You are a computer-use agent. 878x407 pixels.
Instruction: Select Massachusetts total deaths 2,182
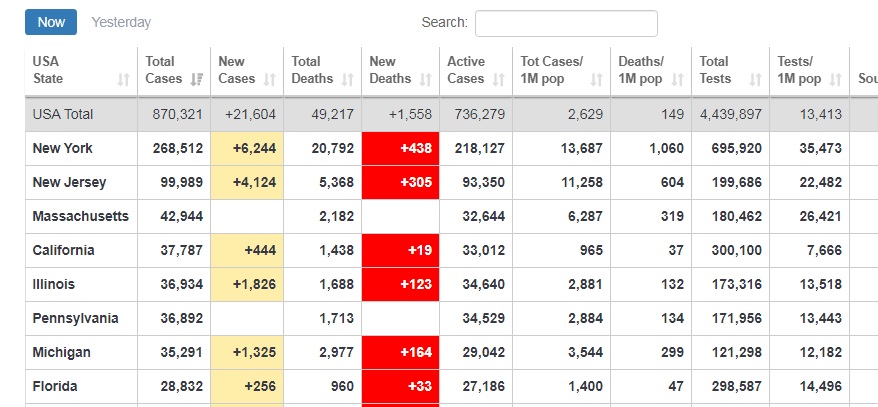(337, 216)
